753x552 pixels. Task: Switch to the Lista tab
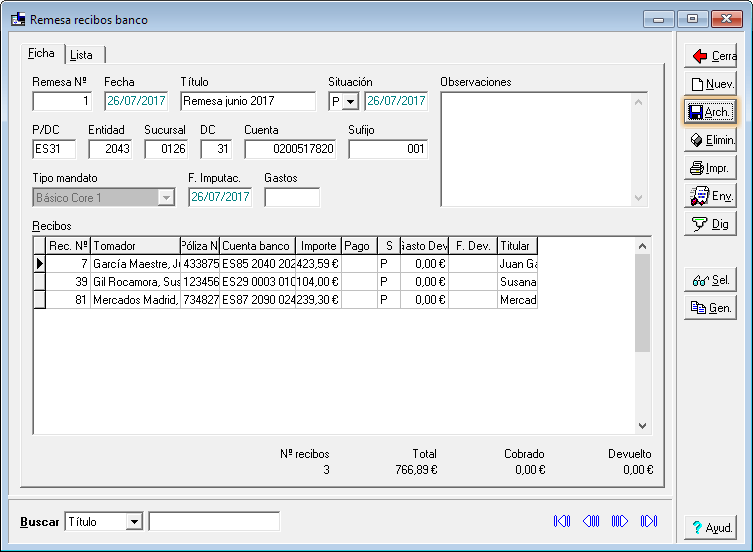[x=83, y=55]
